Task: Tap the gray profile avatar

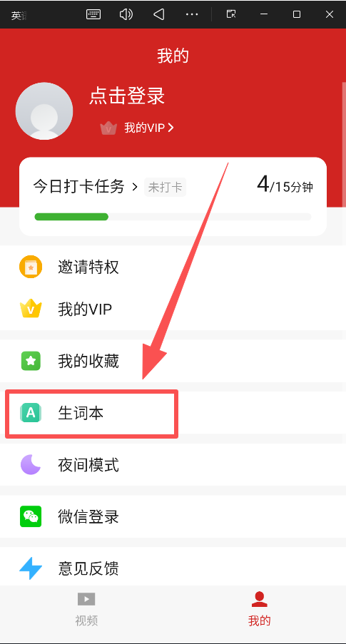Action: [x=44, y=111]
